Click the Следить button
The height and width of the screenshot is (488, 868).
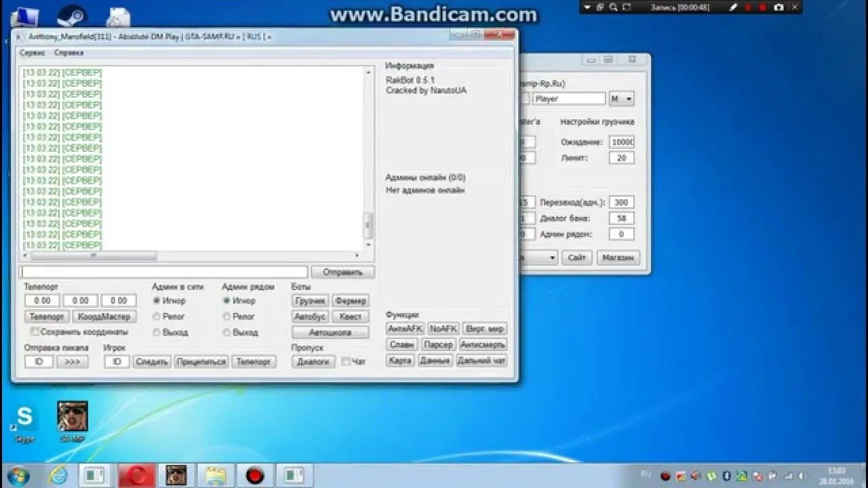[x=151, y=362]
